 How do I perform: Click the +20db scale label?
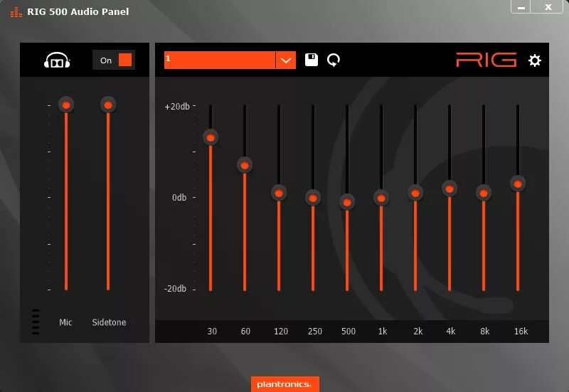pyautogui.click(x=177, y=106)
